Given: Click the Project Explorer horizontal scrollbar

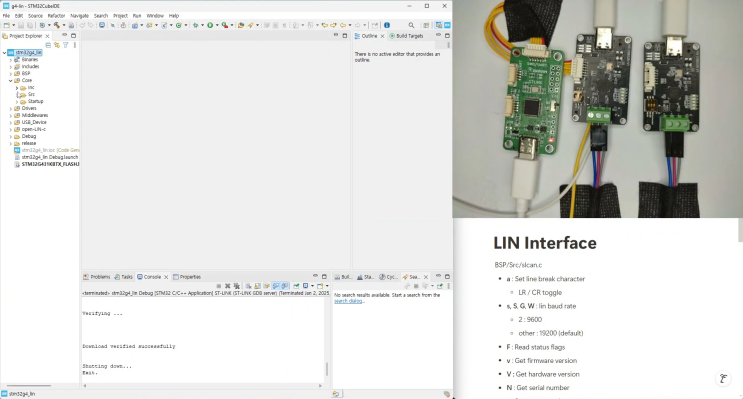Looking at the screenshot, I should [28, 385].
